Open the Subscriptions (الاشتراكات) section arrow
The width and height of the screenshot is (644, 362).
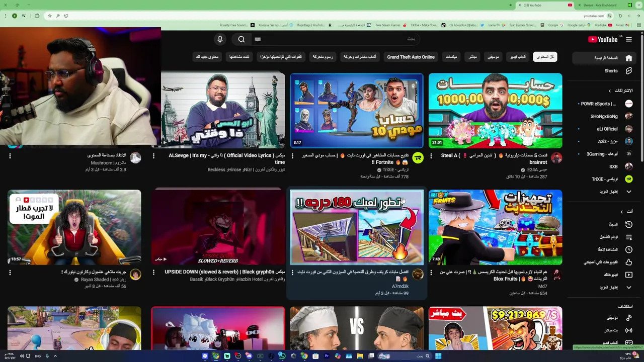click(610, 91)
